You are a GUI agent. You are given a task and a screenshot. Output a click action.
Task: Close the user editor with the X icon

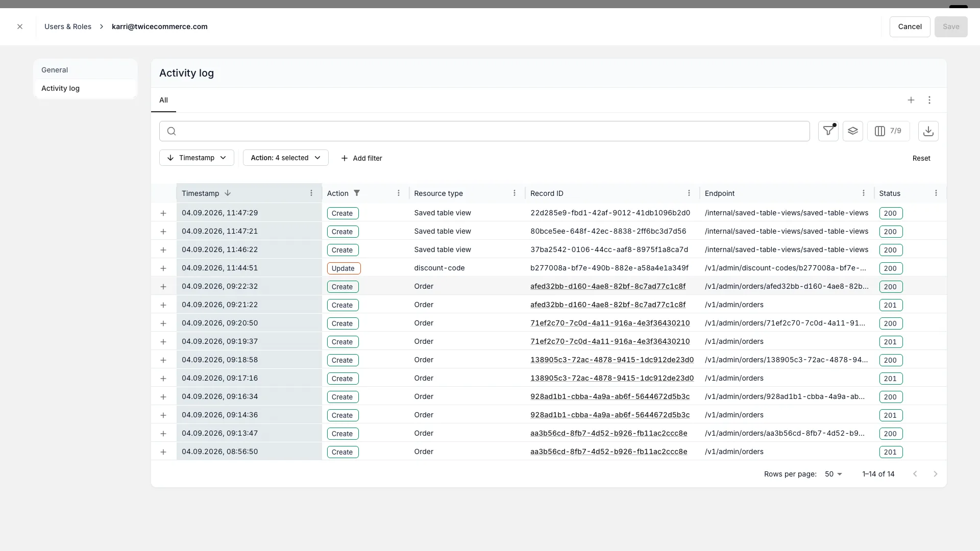[20, 27]
